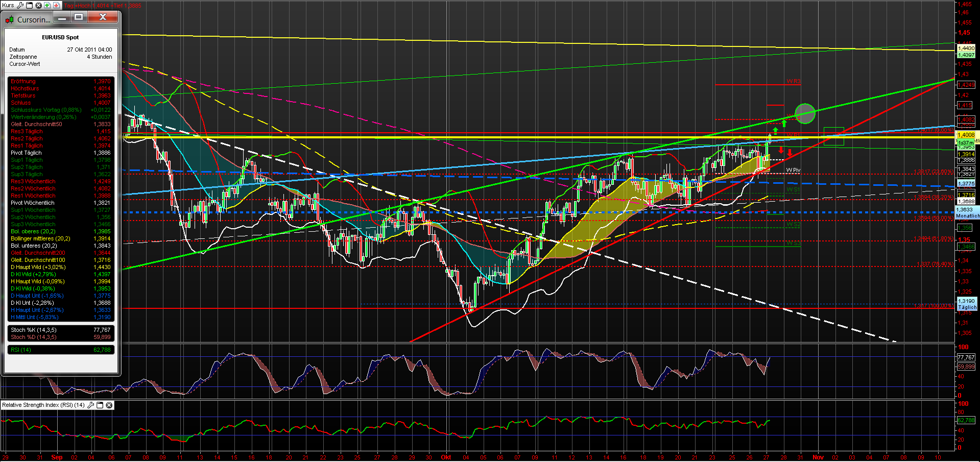This screenshot has width=980, height=462.
Task: Remove the Kurs overlay via its circular X icon
Action: (x=38, y=6)
